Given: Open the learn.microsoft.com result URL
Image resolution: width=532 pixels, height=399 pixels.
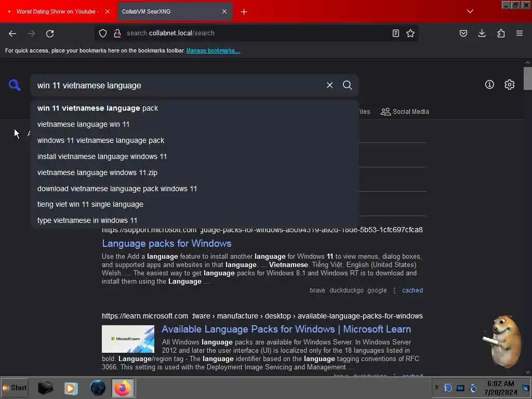Looking at the screenshot, I should click(x=262, y=316).
